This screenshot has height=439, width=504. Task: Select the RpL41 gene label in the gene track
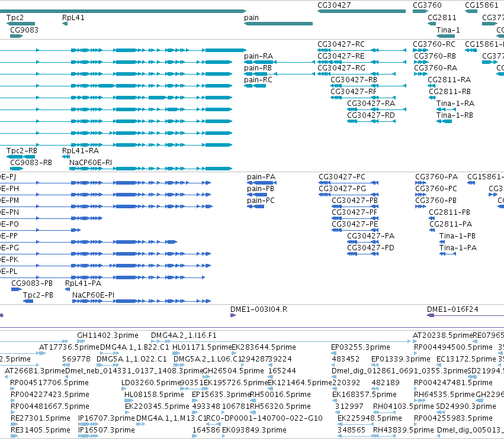(73, 18)
